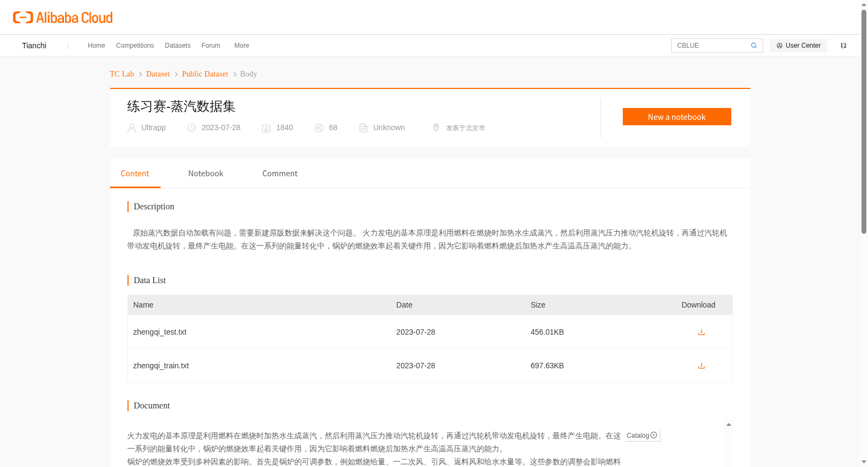Click the author user icon next to Ultrapp
The image size is (868, 467).
[131, 128]
